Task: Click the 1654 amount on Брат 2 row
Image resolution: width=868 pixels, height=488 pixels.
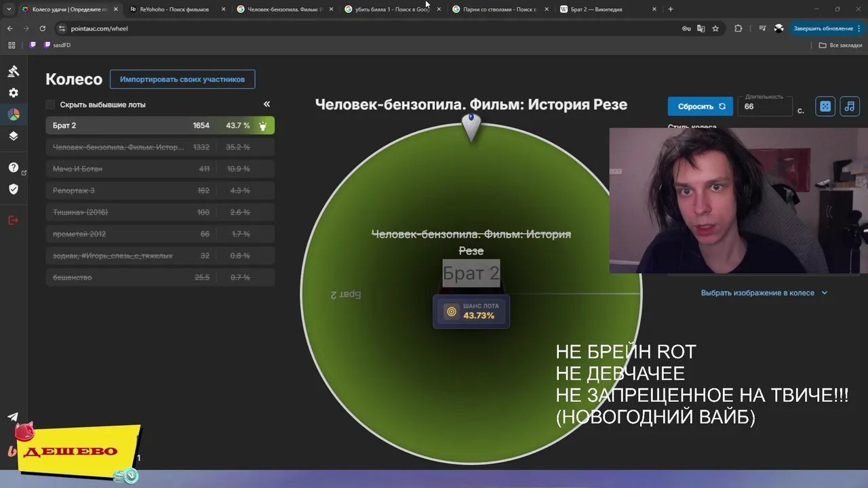Action: (x=201, y=125)
